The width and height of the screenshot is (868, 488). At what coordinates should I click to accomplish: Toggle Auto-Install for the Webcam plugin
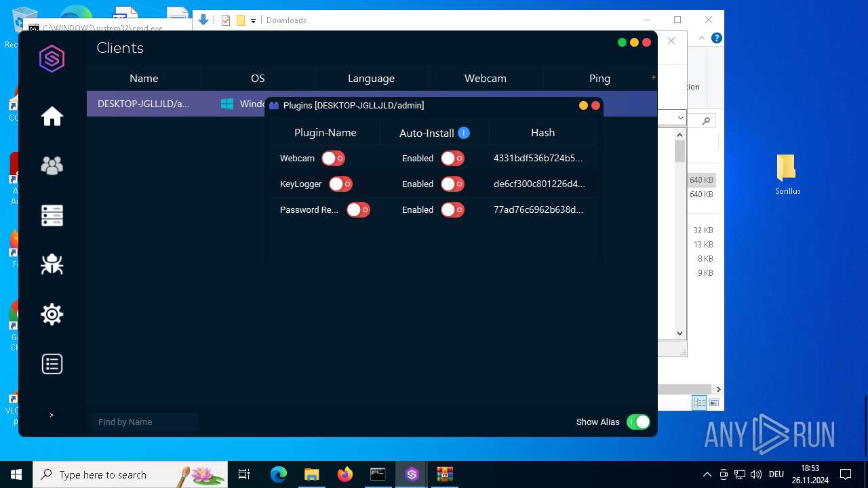pyautogui.click(x=452, y=159)
